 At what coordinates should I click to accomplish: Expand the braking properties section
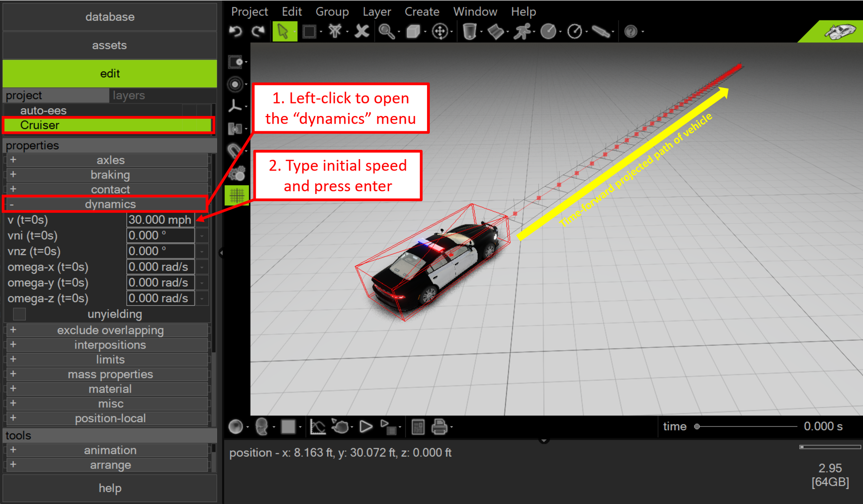(x=110, y=175)
